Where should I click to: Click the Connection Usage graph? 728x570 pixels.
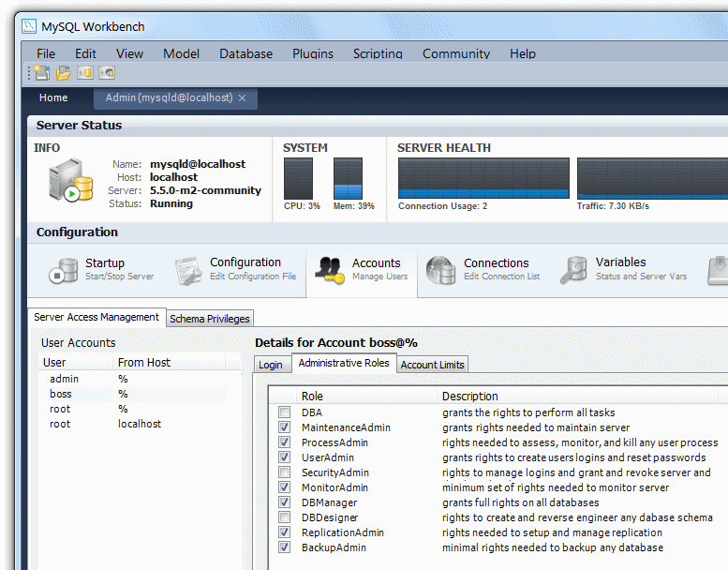pos(483,178)
